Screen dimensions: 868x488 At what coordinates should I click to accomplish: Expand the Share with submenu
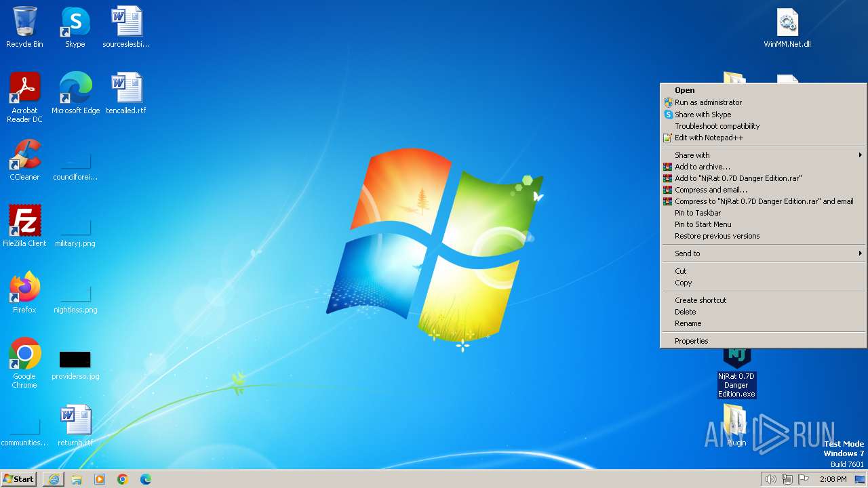(x=764, y=155)
